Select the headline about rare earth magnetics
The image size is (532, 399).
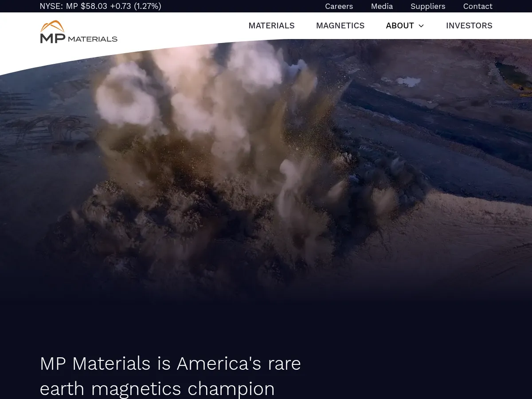click(170, 376)
